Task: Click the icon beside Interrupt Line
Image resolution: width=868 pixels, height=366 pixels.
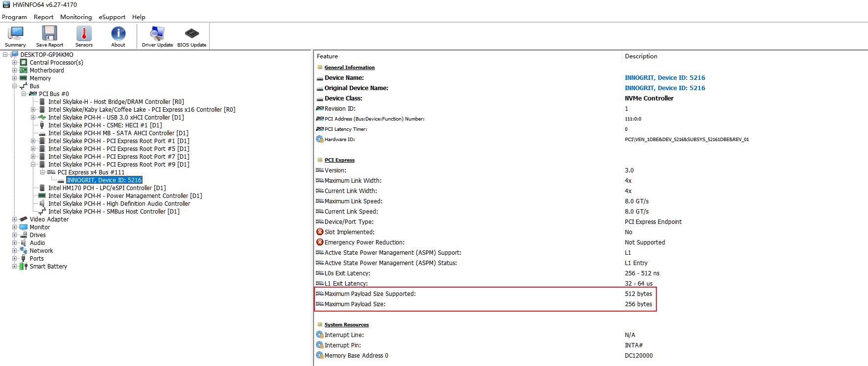Action: [x=320, y=335]
